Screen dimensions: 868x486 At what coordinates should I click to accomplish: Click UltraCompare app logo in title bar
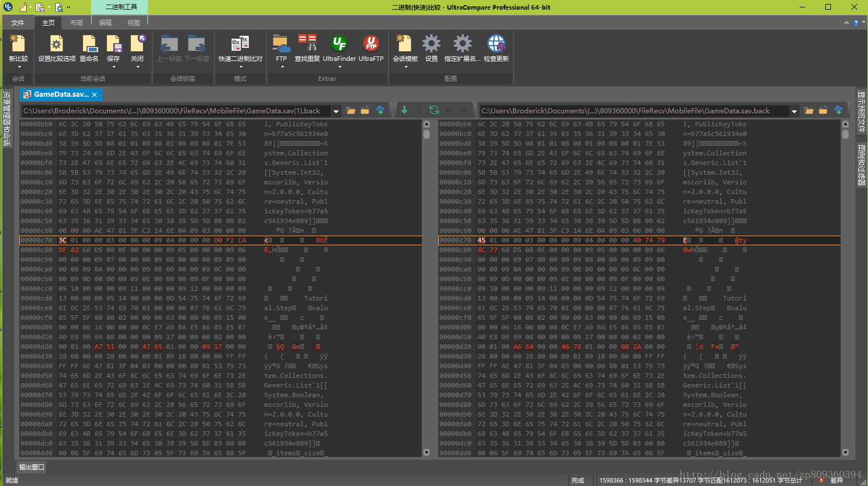click(x=8, y=7)
